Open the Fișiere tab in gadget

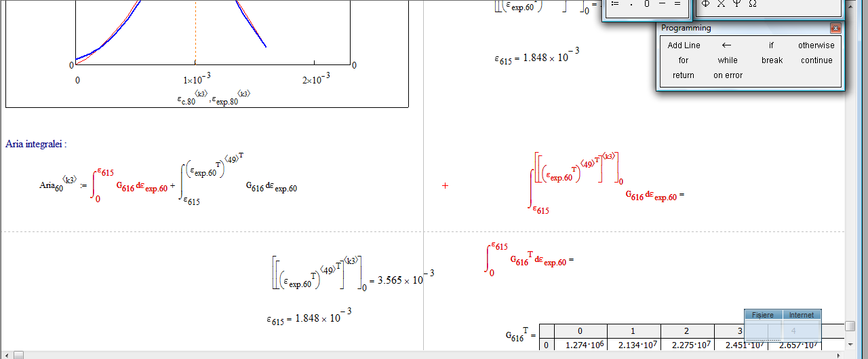tap(763, 315)
